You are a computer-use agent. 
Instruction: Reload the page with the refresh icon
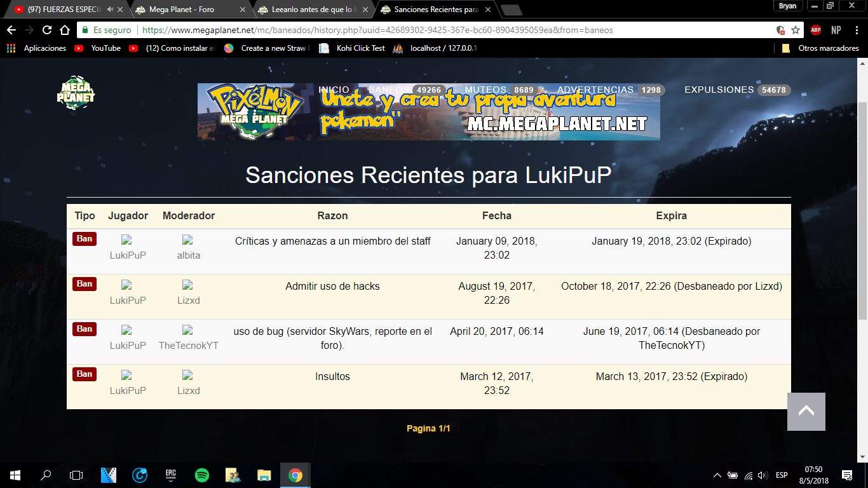47,30
